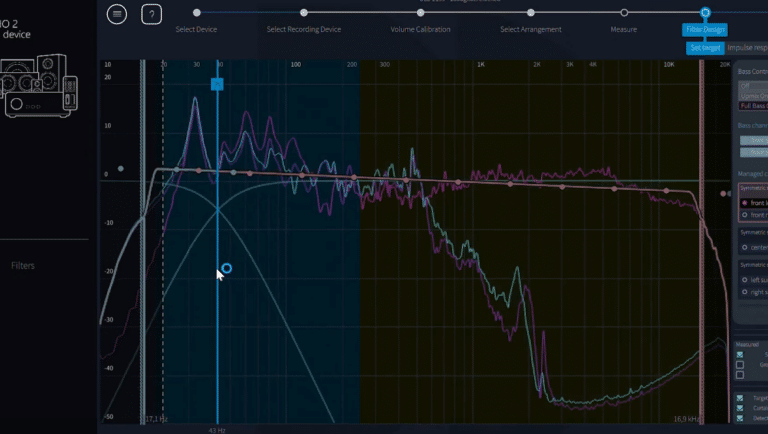Image resolution: width=768 pixels, height=434 pixels.
Task: Click the 43 Hz crossover frequency label
Action: click(x=216, y=430)
